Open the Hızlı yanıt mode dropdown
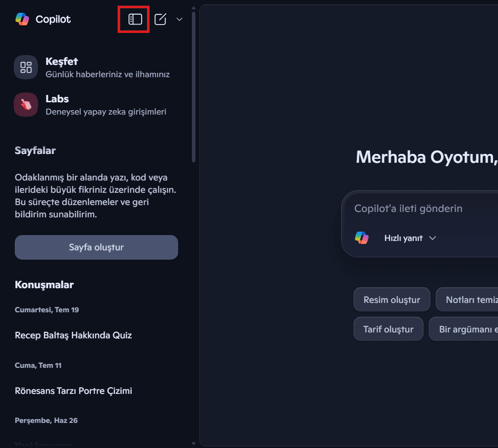The height and width of the screenshot is (448, 498). [x=410, y=238]
